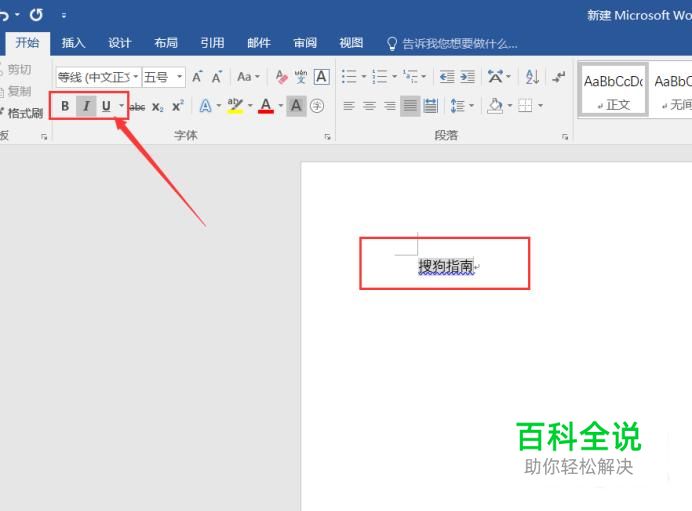Toggle character shading A button
Screen dimensions: 692x511
pyautogui.click(x=296, y=106)
